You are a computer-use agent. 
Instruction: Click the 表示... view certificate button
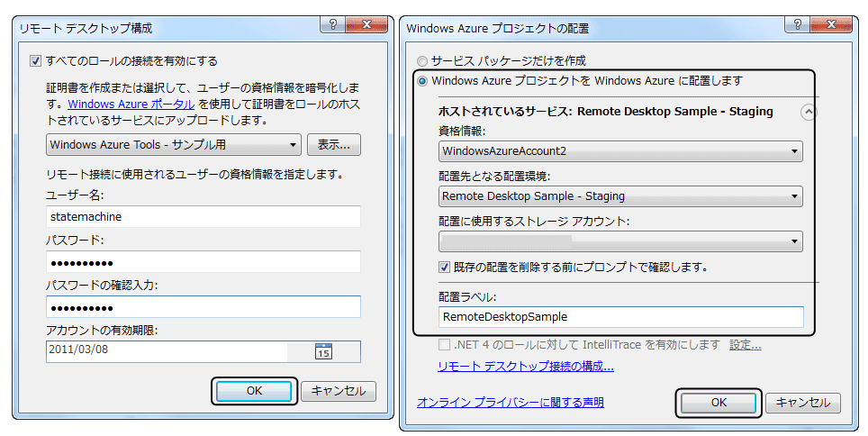(x=334, y=145)
